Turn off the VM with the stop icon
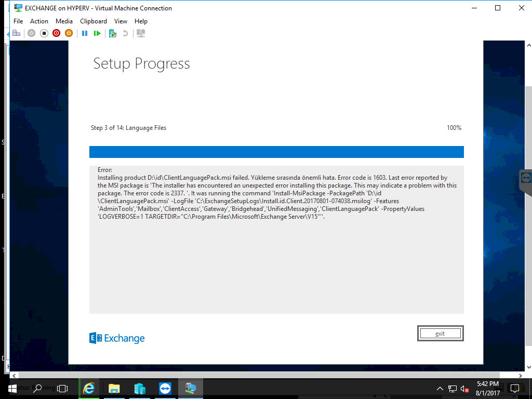 coord(44,33)
